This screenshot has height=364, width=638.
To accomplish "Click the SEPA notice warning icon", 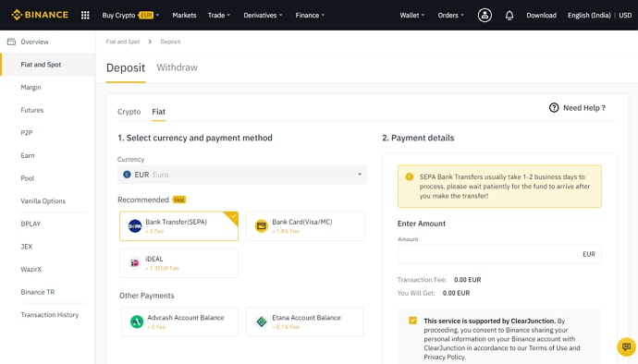I will 410,176.
